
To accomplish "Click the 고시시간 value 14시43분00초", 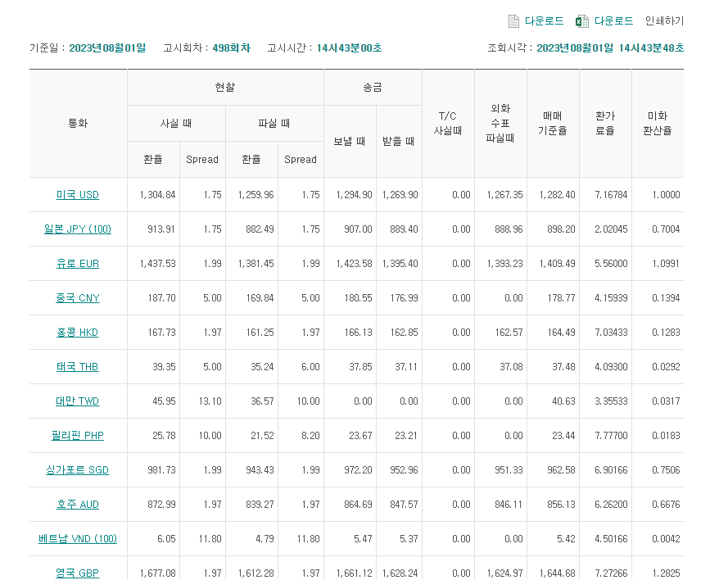I will coord(349,48).
